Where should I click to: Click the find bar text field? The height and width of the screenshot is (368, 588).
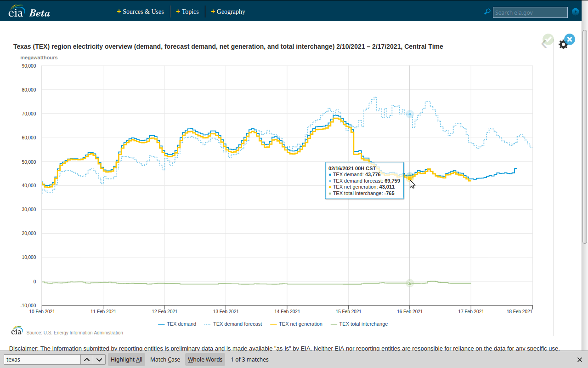click(42, 360)
